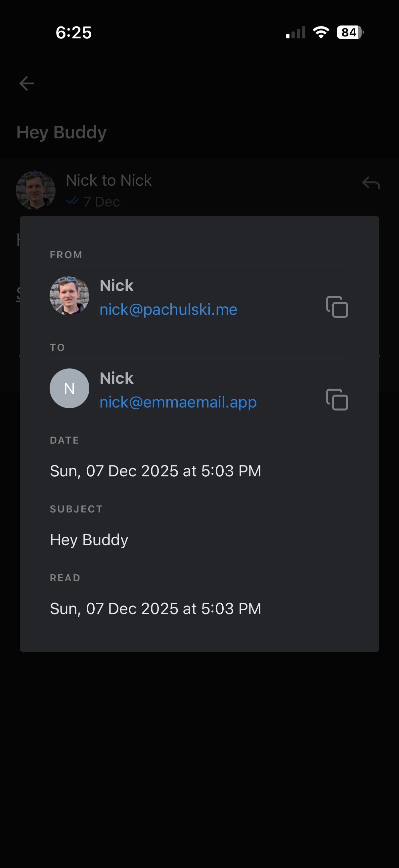Image resolution: width=399 pixels, height=868 pixels.
Task: Copy the nick@pachulski.me sender address
Action: click(337, 307)
